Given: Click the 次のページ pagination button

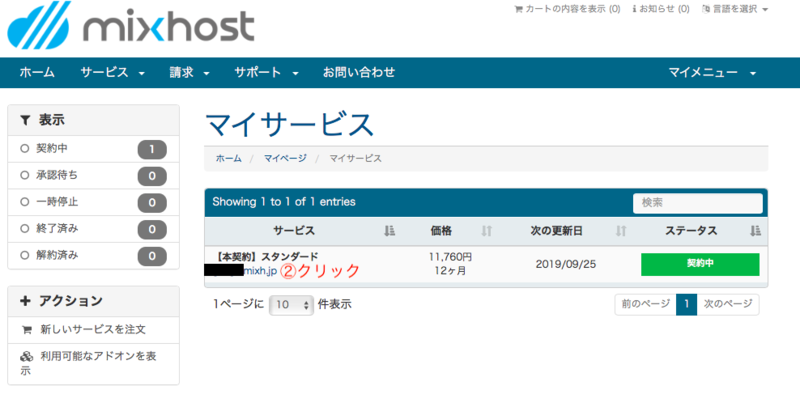Looking at the screenshot, I should pyautogui.click(x=728, y=304).
